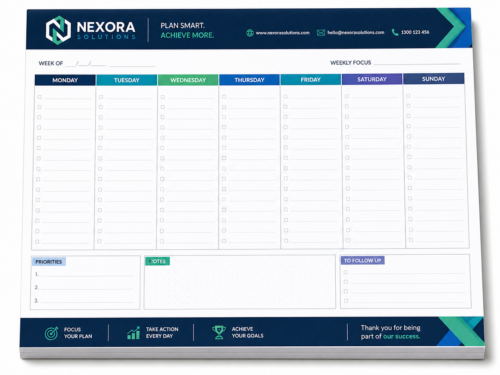Click the Weekly Focus blank line
This screenshot has width=500, height=375.
pos(417,63)
